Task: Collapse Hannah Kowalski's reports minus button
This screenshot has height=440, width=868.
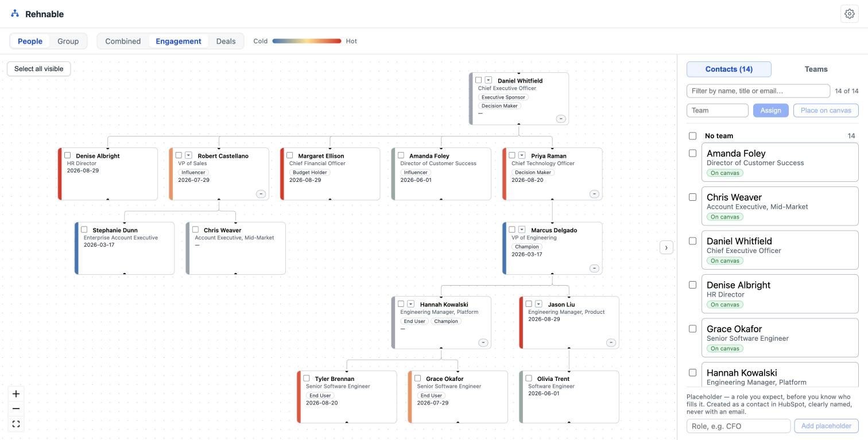Action: click(x=483, y=342)
